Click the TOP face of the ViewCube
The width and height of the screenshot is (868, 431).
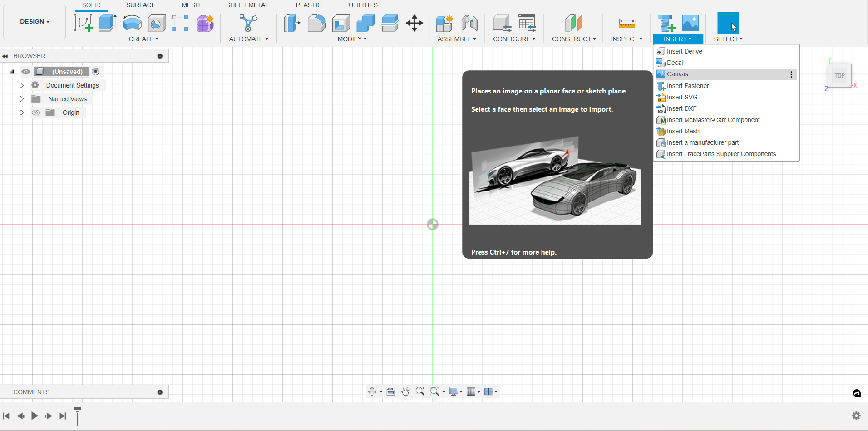pos(839,76)
